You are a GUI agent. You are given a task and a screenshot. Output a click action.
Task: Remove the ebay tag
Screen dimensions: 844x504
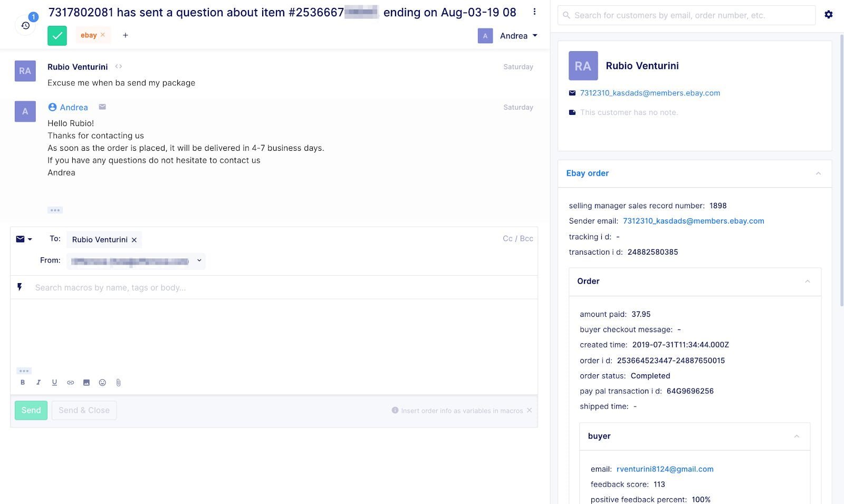(x=103, y=35)
